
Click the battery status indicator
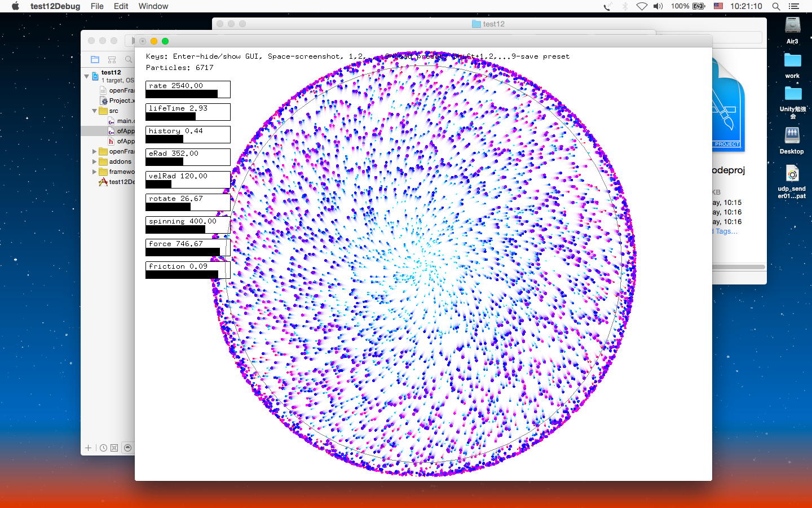[x=688, y=6]
